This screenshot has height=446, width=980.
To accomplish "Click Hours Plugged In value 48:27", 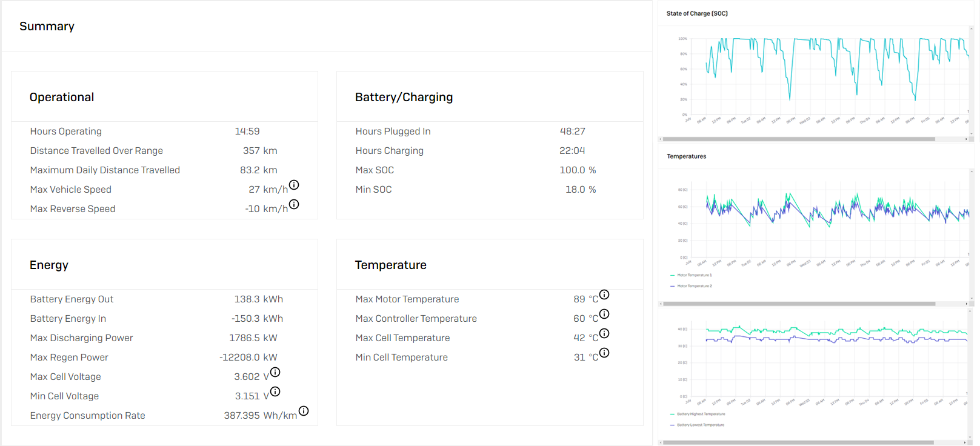I will pyautogui.click(x=573, y=131).
